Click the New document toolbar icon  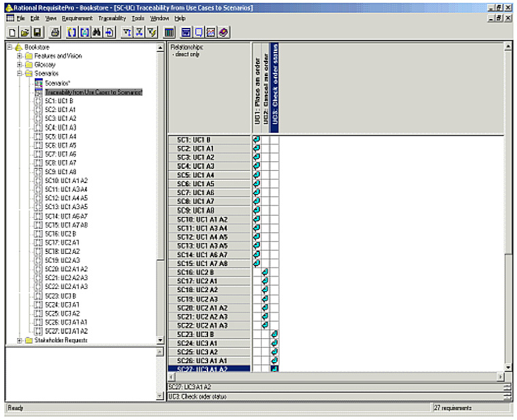[x=12, y=32]
